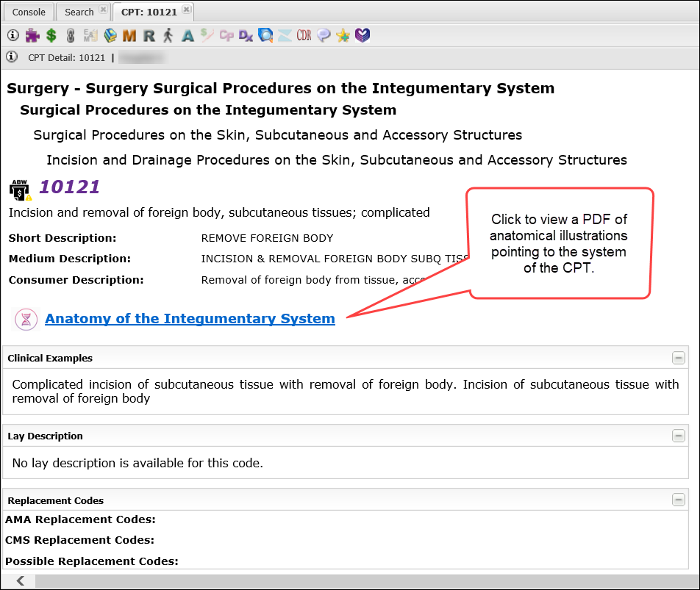Image resolution: width=700 pixels, height=590 pixels.
Task: Switch to the Console tab
Action: pos(29,12)
